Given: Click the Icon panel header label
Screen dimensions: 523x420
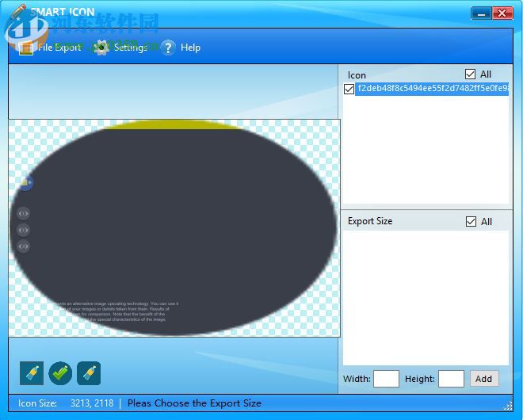Looking at the screenshot, I should [x=357, y=75].
